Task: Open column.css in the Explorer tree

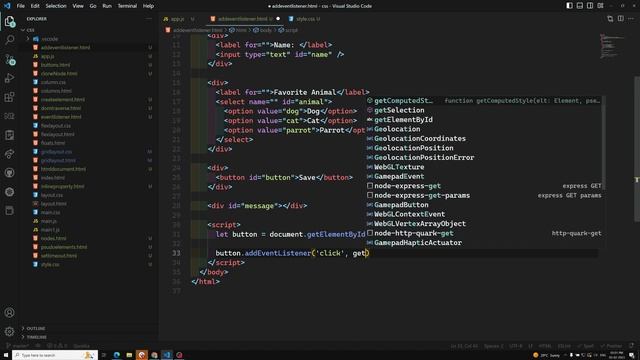Action: [x=53, y=82]
